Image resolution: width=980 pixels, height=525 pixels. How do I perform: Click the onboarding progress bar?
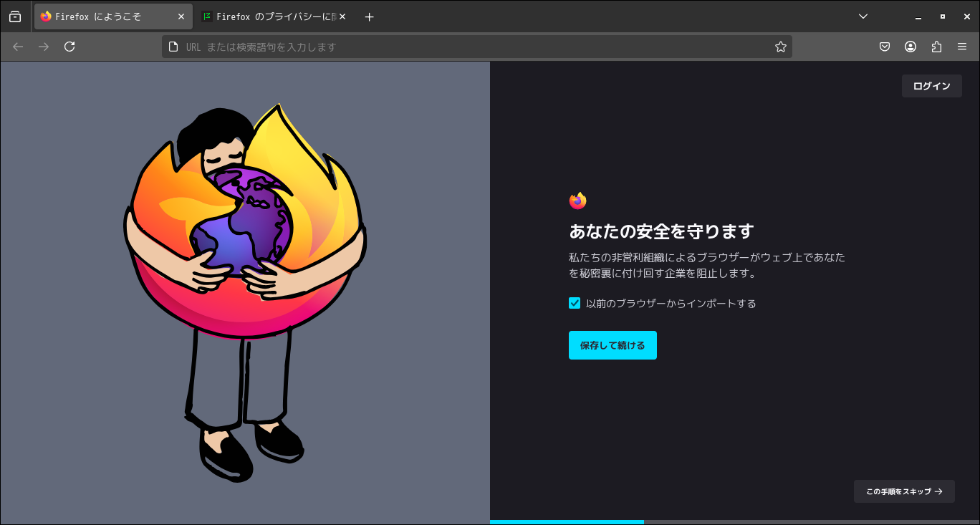[x=734, y=522]
